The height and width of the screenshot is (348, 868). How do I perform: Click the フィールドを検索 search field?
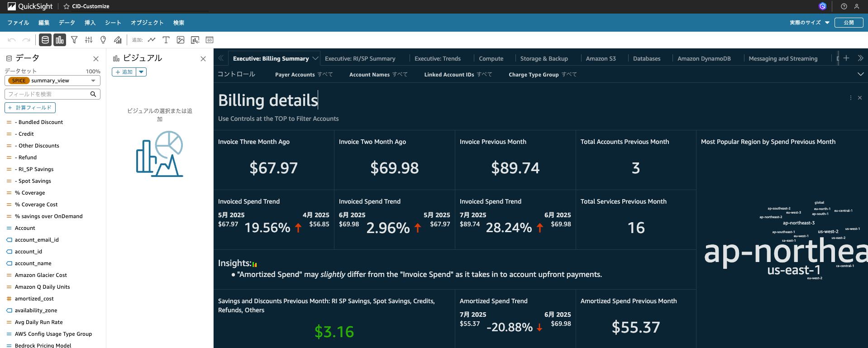point(52,94)
